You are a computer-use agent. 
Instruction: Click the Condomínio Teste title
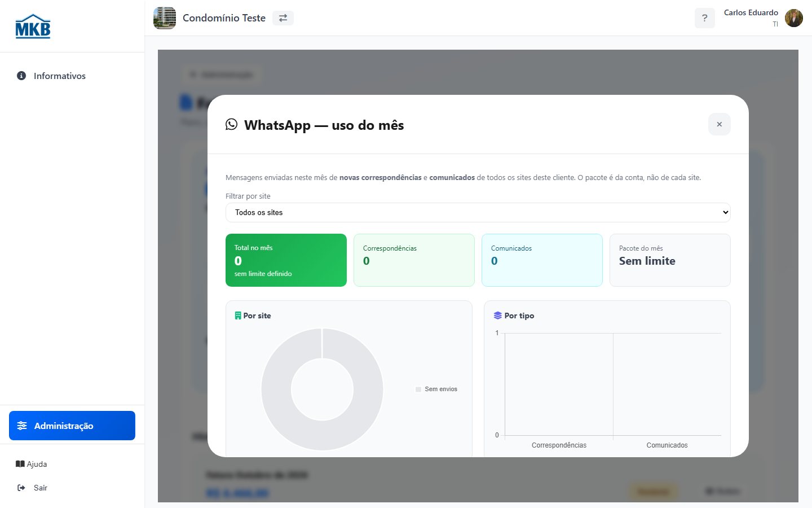[x=224, y=18]
